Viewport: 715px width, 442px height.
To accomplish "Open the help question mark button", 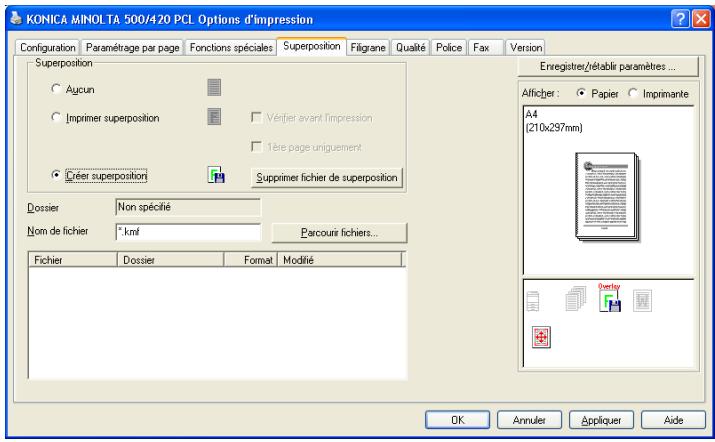I will (679, 19).
